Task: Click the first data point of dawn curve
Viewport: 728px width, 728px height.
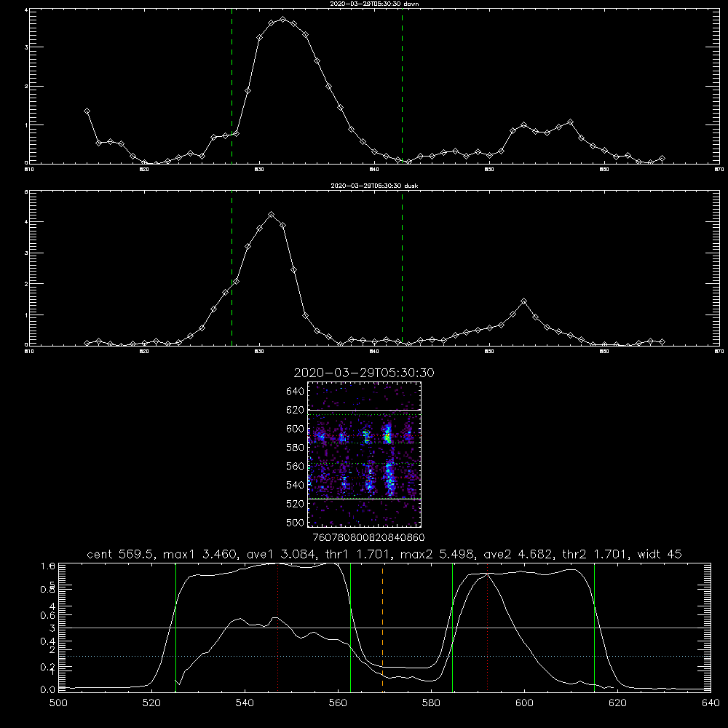Action: tap(87, 111)
